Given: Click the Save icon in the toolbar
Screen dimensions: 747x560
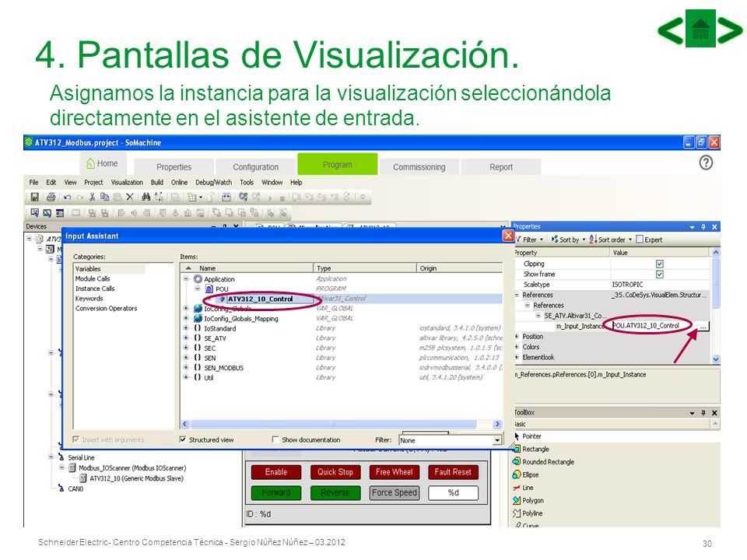Looking at the screenshot, I should (x=34, y=197).
